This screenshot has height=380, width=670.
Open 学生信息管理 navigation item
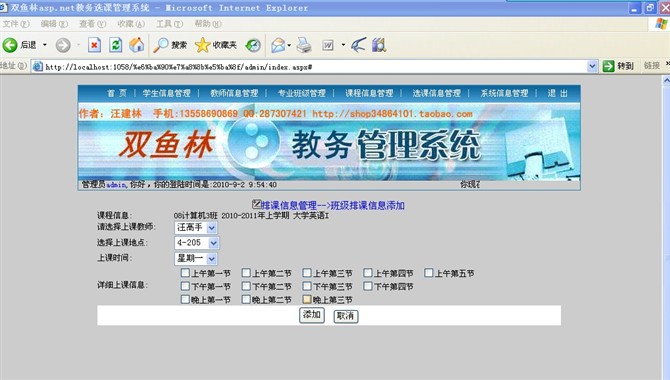coord(167,93)
